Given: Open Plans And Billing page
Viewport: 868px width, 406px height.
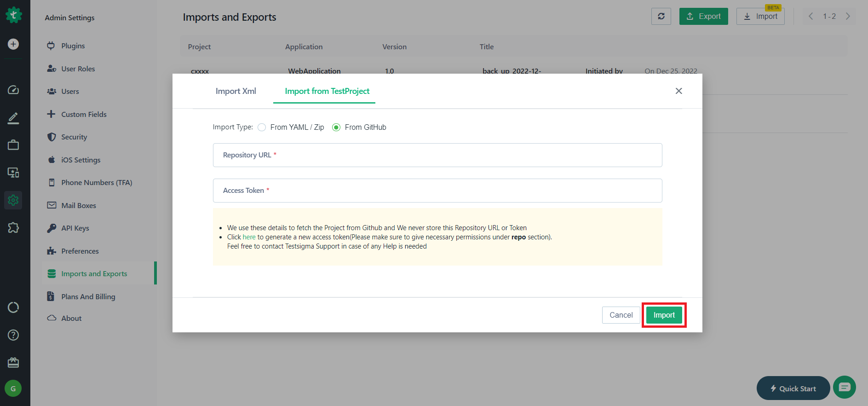Looking at the screenshot, I should point(88,296).
